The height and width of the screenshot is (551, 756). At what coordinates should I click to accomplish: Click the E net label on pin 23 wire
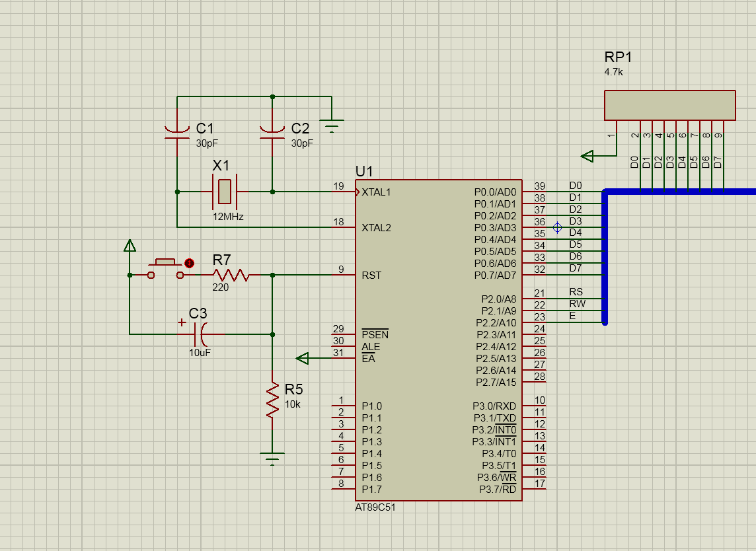(572, 316)
